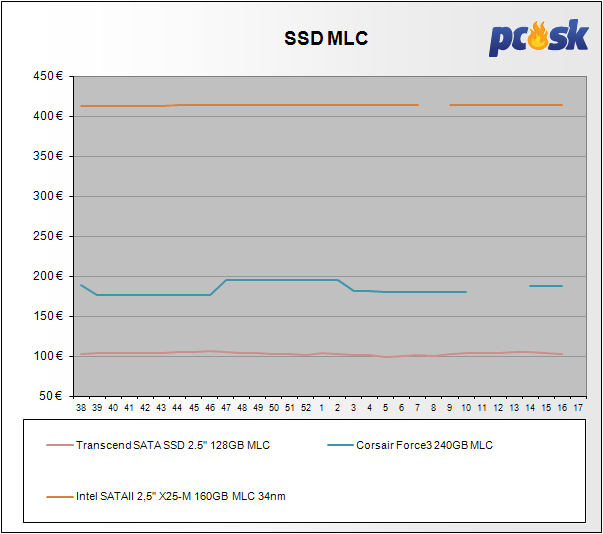Click week 45 on the x-axis
603x534 pixels.
pyautogui.click(x=194, y=408)
